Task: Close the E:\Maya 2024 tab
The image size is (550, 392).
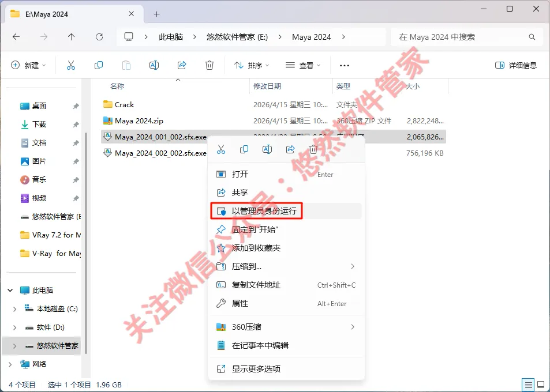Action: tap(131, 14)
